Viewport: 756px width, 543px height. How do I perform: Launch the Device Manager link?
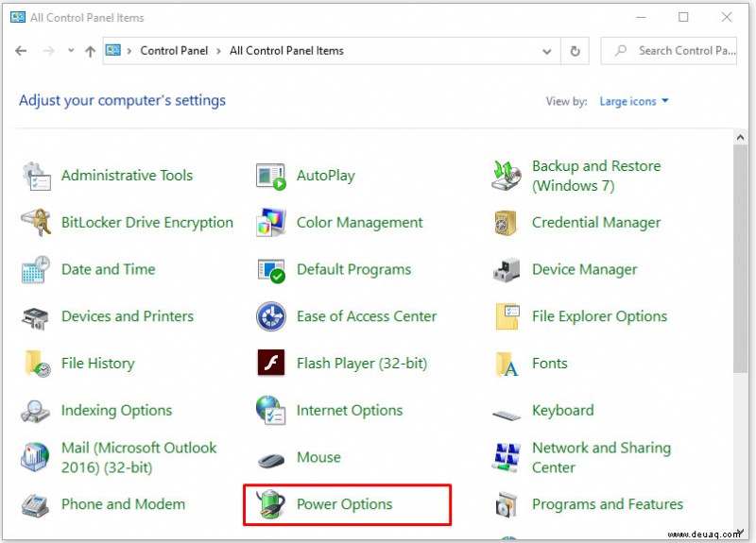point(584,269)
